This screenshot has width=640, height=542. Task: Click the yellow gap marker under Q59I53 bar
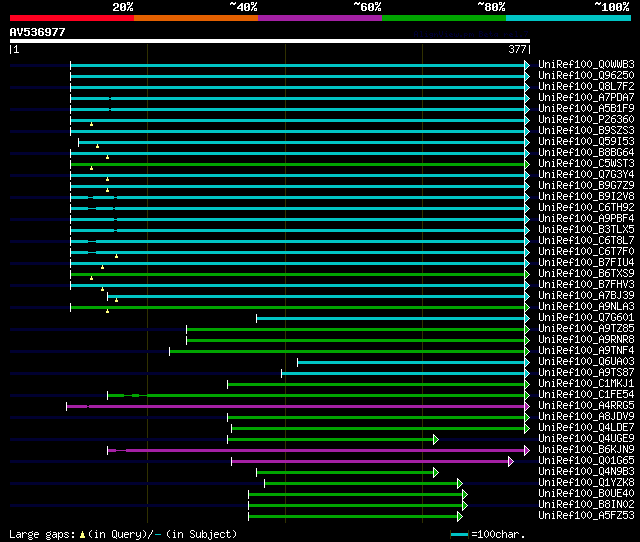click(x=97, y=146)
